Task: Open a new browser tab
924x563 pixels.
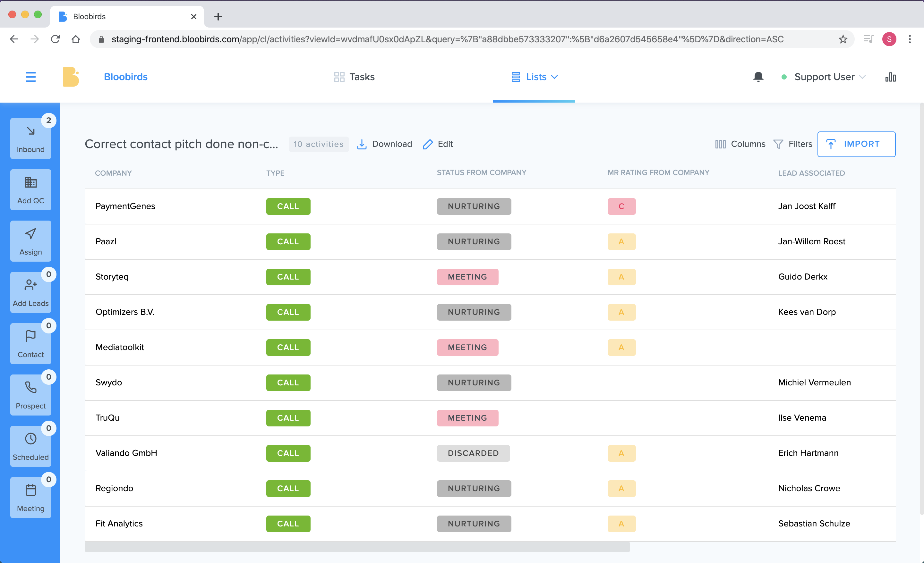Action: click(218, 16)
